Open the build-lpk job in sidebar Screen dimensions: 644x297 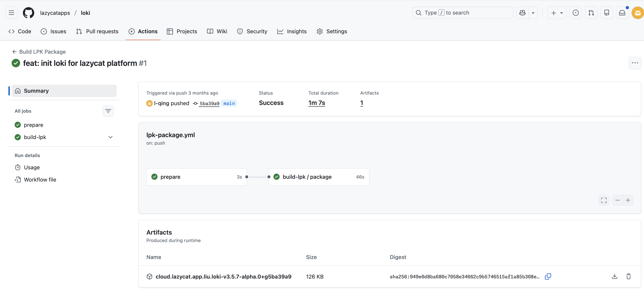[35, 137]
